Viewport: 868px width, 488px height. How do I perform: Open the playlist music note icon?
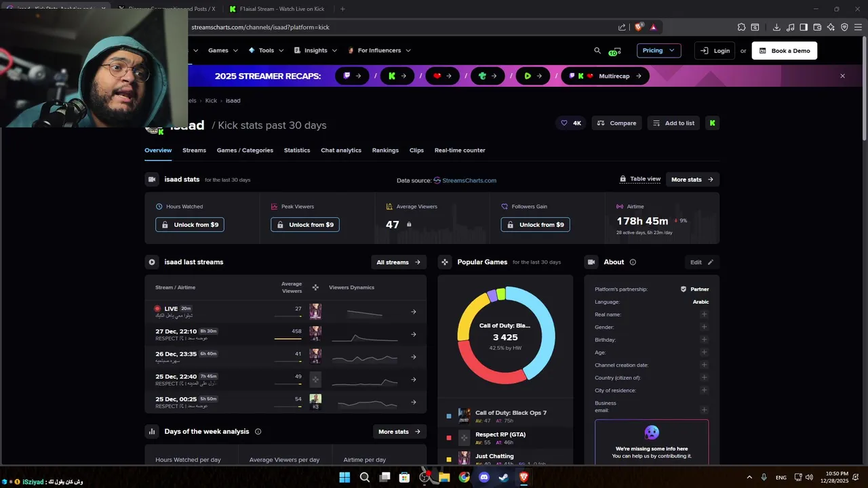(x=790, y=27)
